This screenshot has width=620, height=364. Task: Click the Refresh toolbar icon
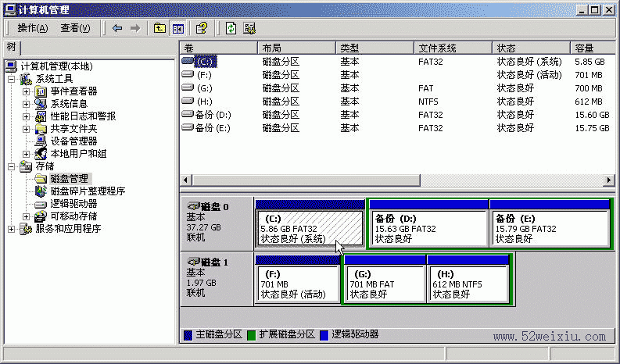(231, 28)
